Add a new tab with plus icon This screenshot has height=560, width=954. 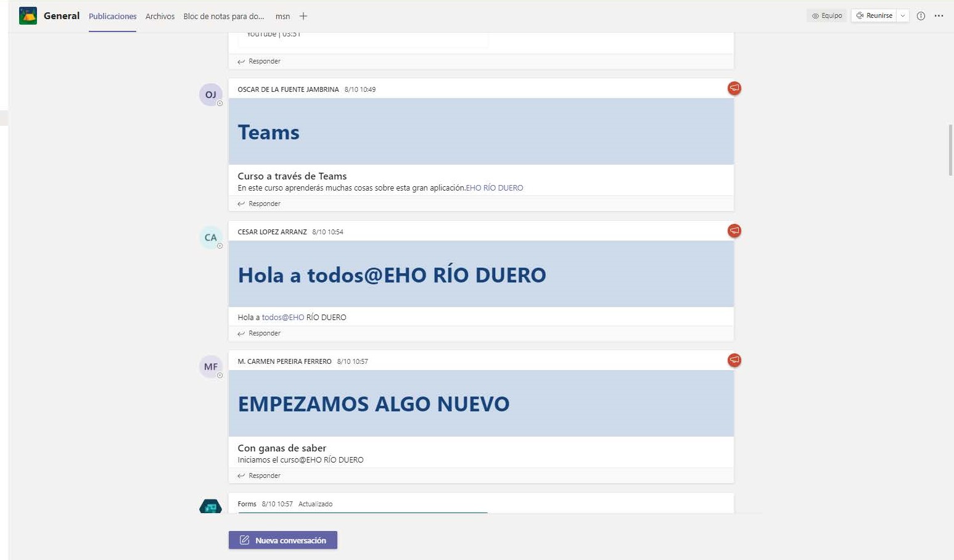pos(303,16)
